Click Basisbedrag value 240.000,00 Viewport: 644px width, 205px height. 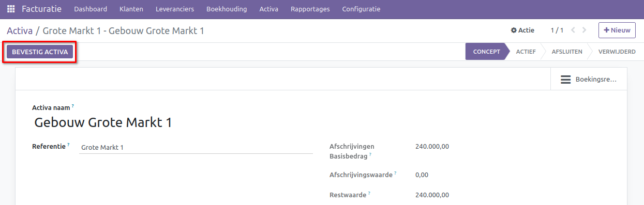(432, 146)
